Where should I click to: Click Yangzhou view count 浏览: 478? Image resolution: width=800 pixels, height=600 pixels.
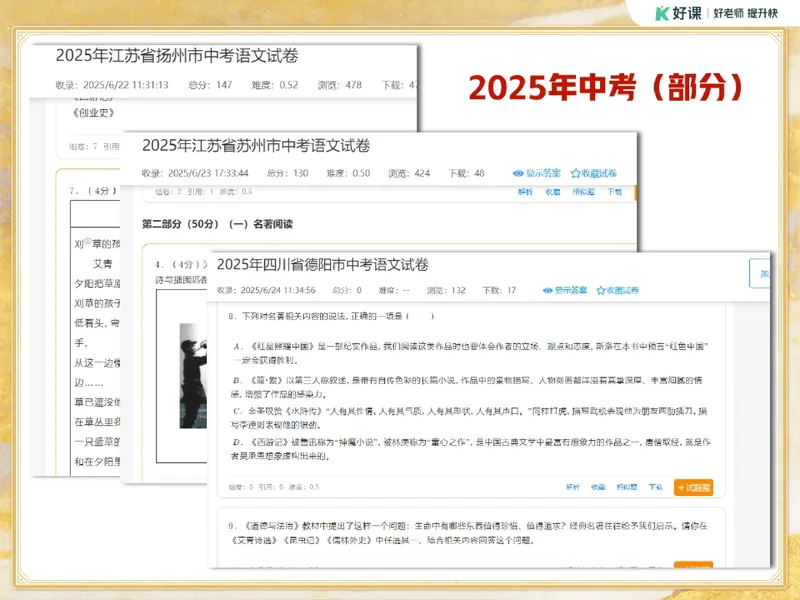click(x=340, y=85)
